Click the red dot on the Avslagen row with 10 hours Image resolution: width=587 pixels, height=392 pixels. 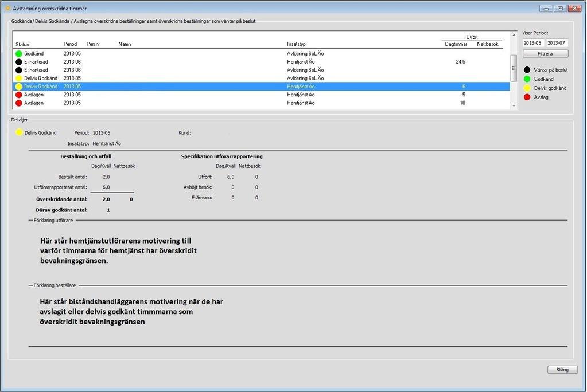(x=19, y=103)
